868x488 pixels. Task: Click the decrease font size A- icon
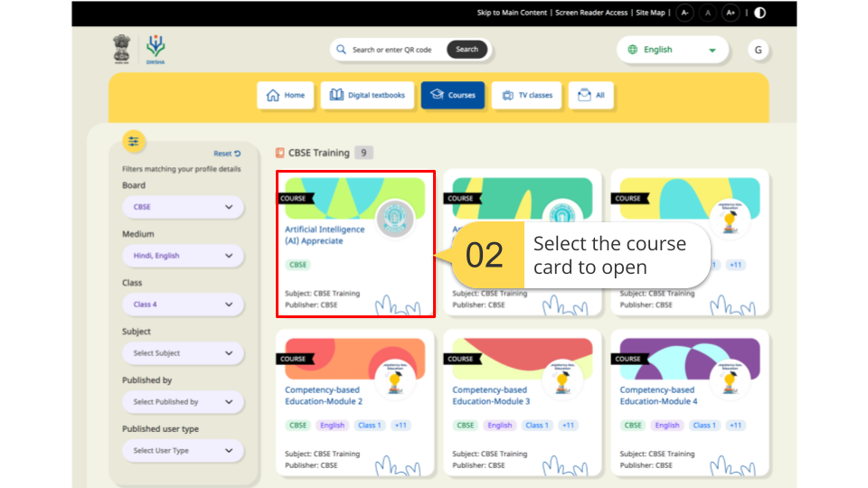[684, 13]
